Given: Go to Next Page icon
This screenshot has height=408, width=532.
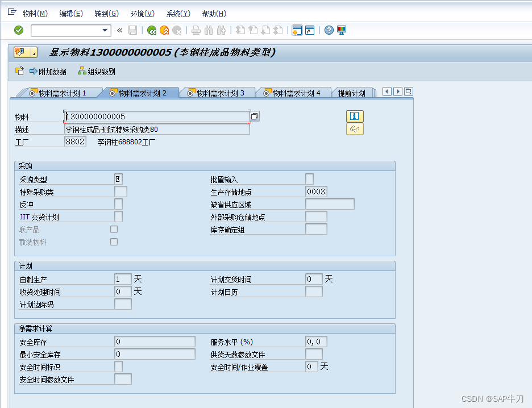Looking at the screenshot, I should (x=265, y=30).
